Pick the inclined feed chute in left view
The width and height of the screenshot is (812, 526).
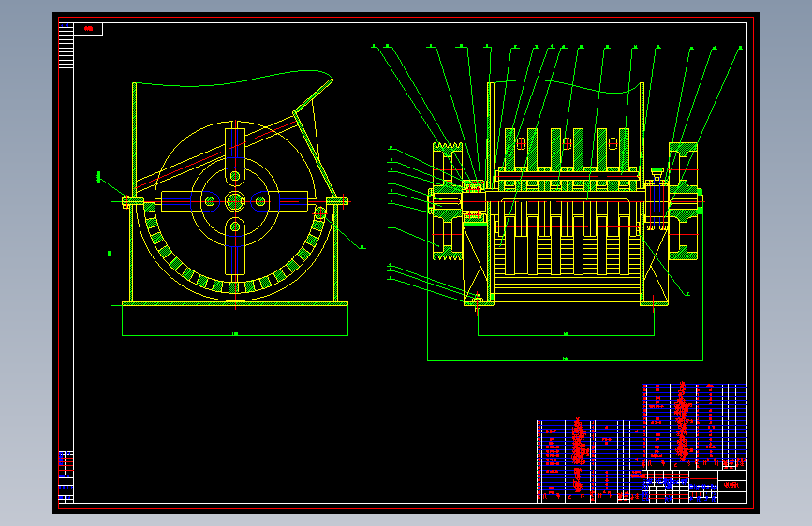[217, 153]
